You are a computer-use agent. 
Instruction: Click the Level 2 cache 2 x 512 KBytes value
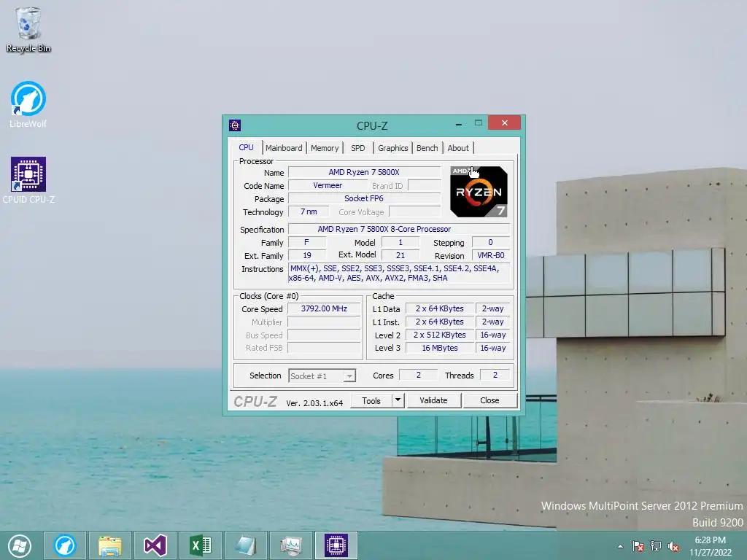pos(439,335)
